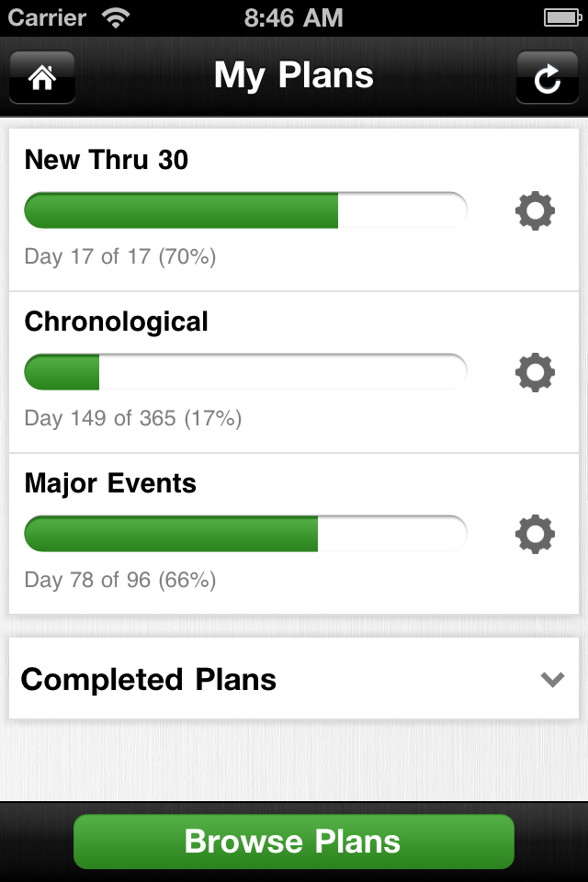Open the New Thru 30 plan title
The image size is (588, 882).
pyautogui.click(x=107, y=160)
